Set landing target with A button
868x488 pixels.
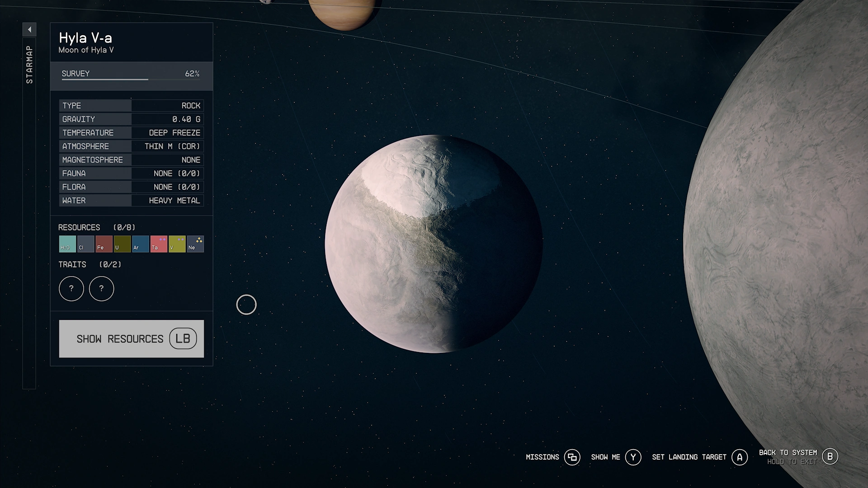click(740, 457)
